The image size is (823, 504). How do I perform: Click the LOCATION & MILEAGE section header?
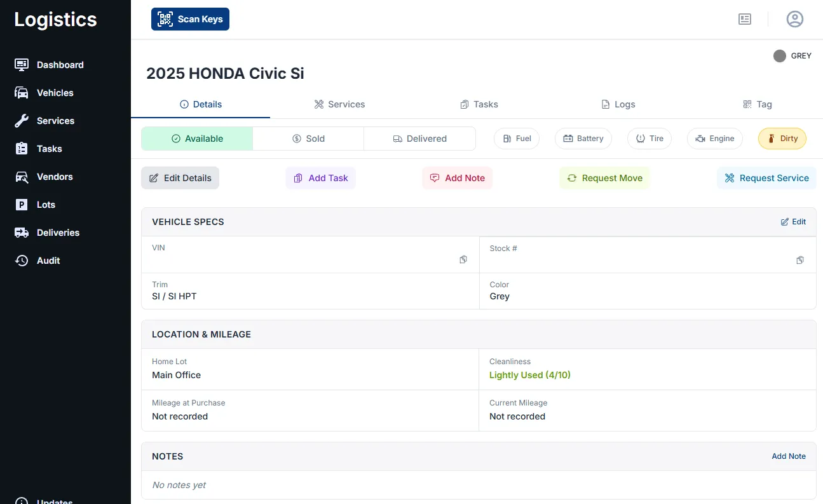coord(201,334)
